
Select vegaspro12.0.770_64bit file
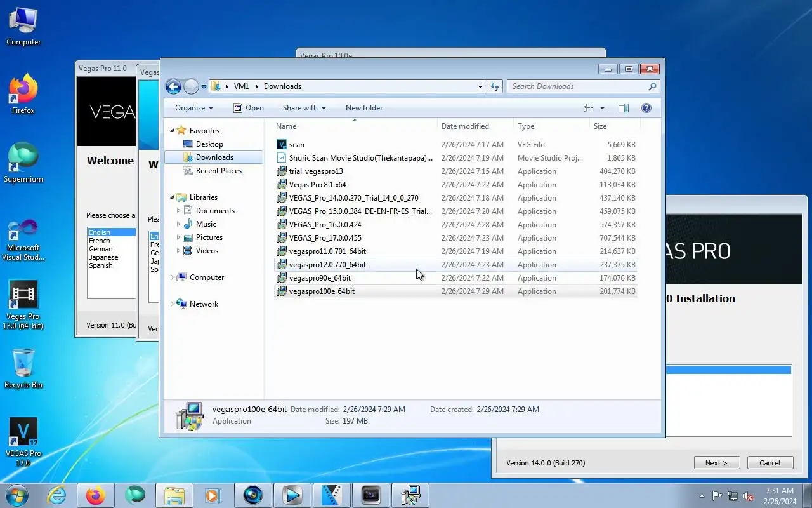[455, 265]
